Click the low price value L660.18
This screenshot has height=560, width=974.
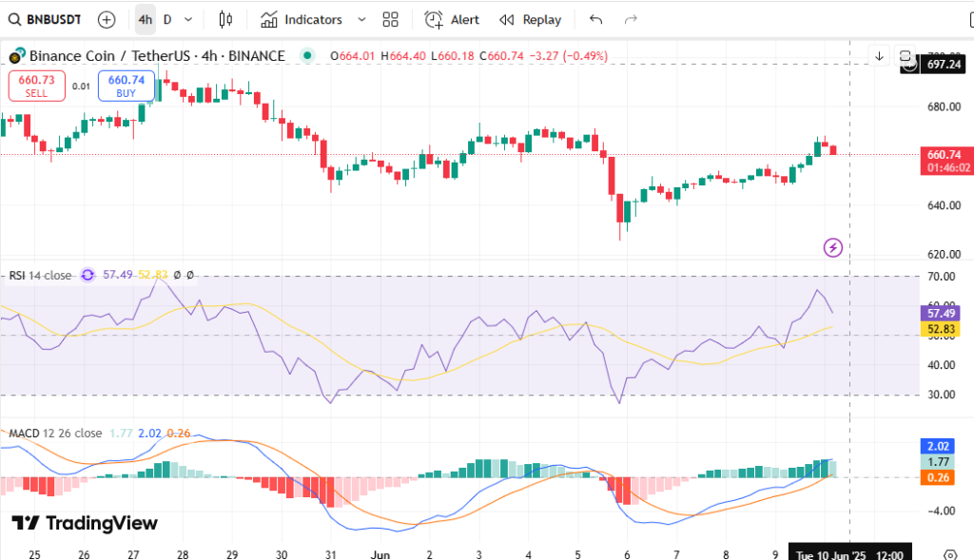click(x=452, y=56)
